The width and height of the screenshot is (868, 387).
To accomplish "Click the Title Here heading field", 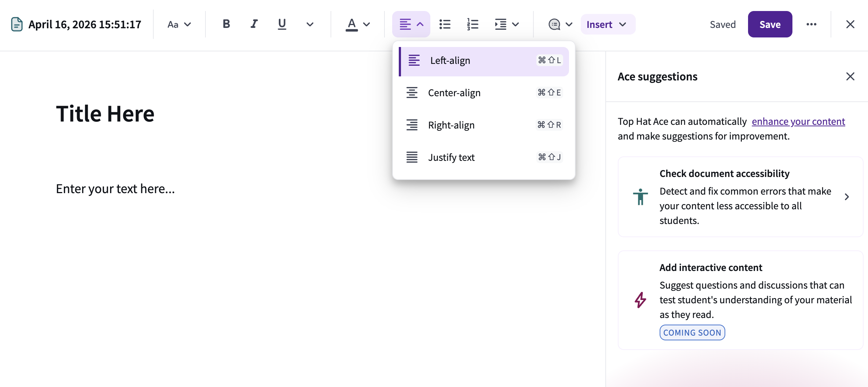I will pos(105,114).
